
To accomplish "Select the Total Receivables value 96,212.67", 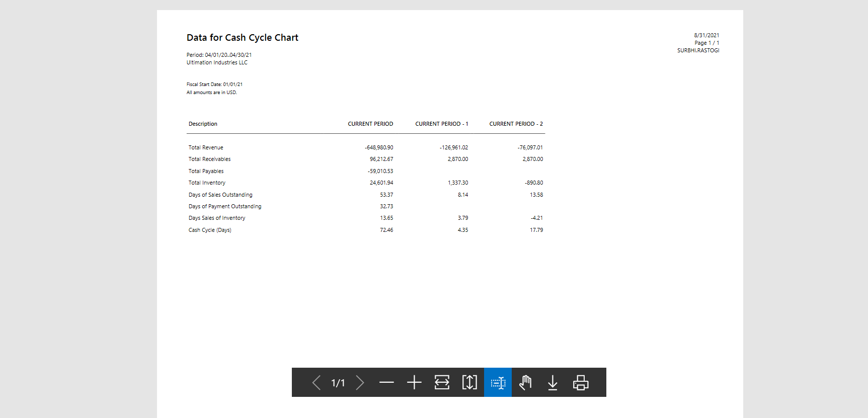I will tap(381, 159).
